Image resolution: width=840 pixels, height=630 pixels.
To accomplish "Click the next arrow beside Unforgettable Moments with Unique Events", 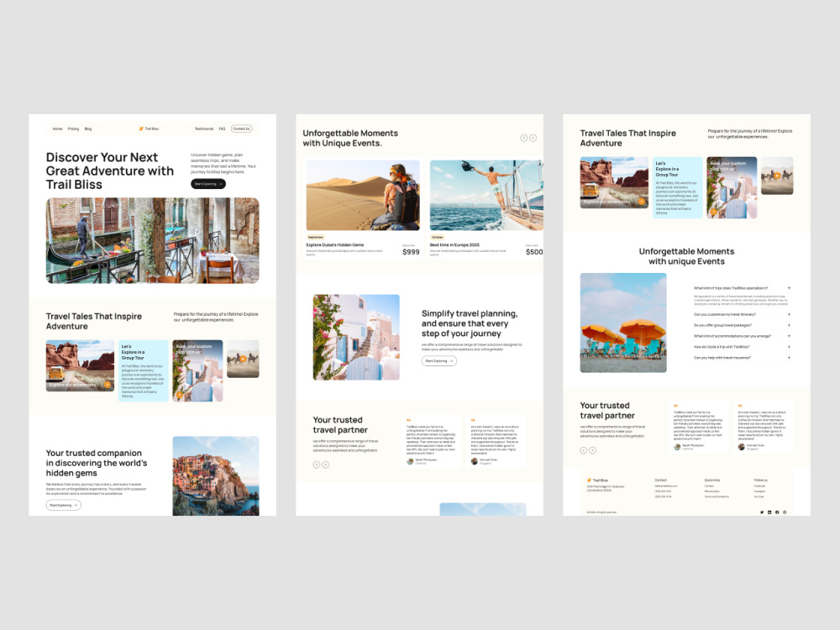I will [x=533, y=139].
